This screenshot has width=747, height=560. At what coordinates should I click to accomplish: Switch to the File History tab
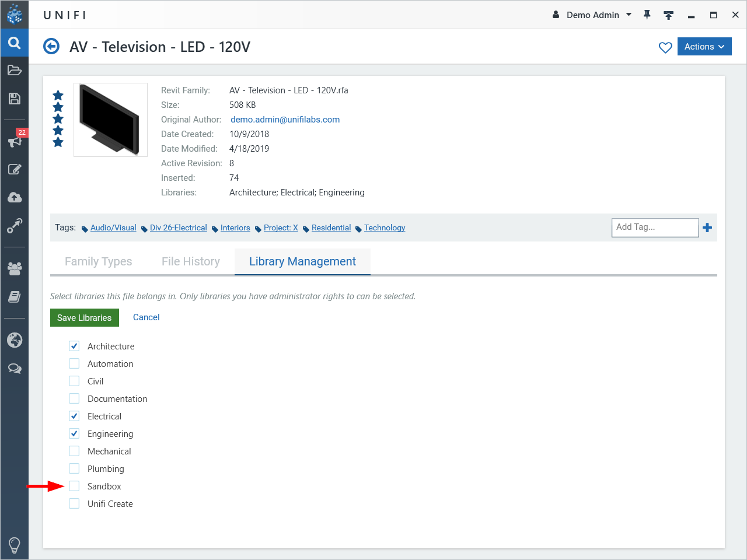point(191,261)
